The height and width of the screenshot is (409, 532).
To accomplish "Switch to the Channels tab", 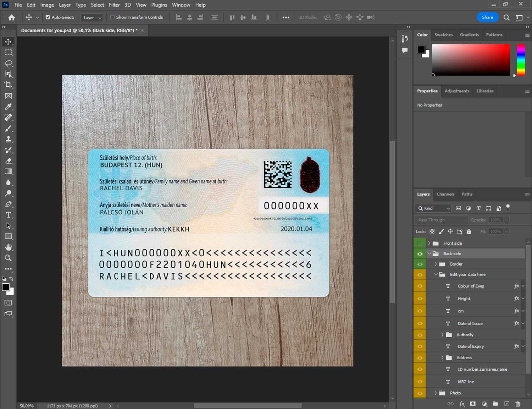I will pos(445,194).
